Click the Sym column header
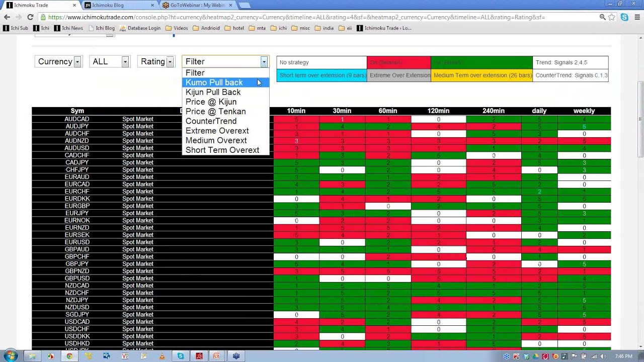 coord(77,111)
